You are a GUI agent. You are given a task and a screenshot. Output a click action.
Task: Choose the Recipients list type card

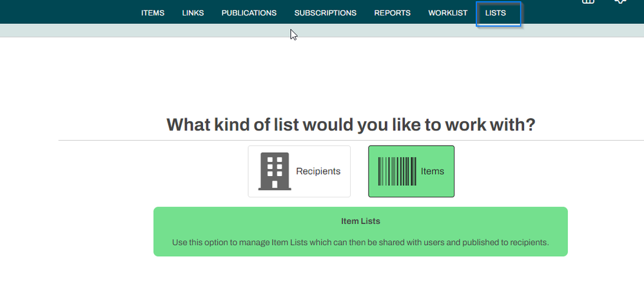tap(299, 171)
